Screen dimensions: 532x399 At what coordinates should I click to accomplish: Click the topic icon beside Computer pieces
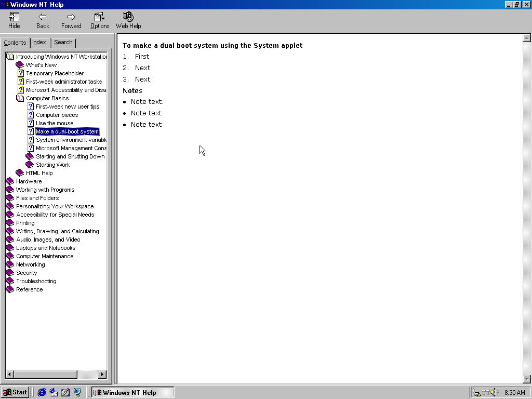pos(31,115)
